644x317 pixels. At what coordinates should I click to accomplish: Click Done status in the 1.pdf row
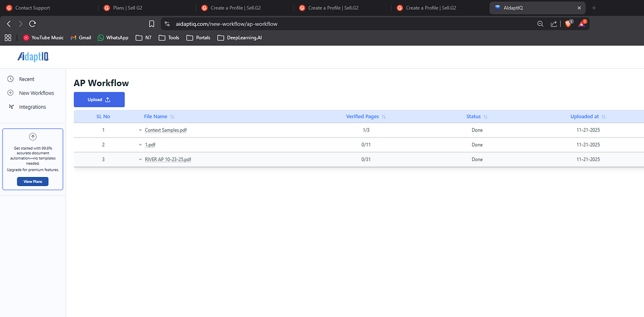pyautogui.click(x=477, y=145)
